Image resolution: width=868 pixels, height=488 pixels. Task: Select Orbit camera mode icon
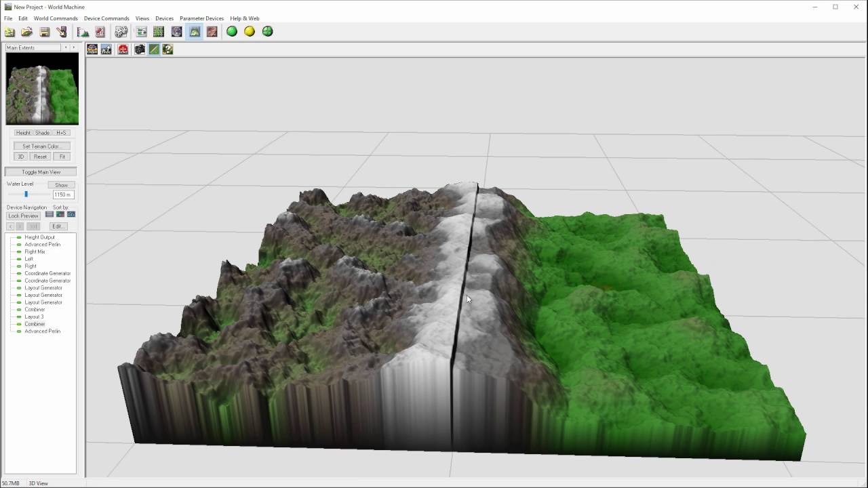point(92,49)
